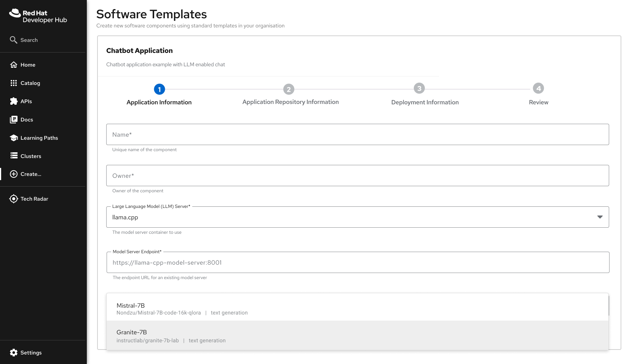The width and height of the screenshot is (640, 364).
Task: Click the Red Hat Developer Hub logo
Action: pos(38,16)
